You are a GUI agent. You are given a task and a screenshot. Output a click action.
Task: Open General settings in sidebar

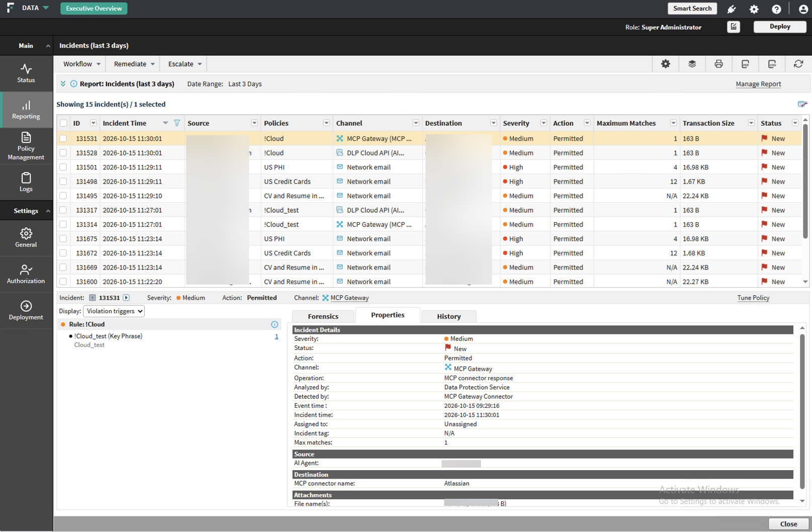pos(26,238)
